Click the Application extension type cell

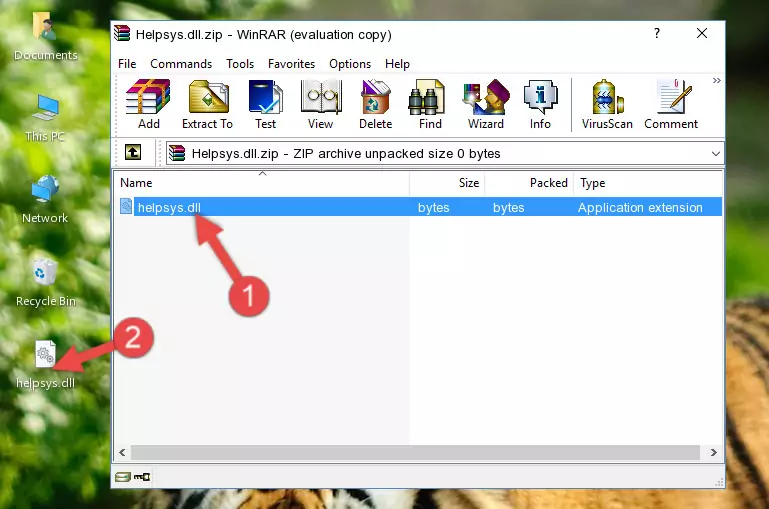tap(640, 207)
